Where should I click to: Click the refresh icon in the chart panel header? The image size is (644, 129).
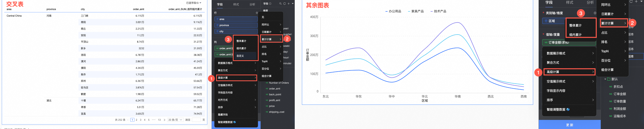631,2
